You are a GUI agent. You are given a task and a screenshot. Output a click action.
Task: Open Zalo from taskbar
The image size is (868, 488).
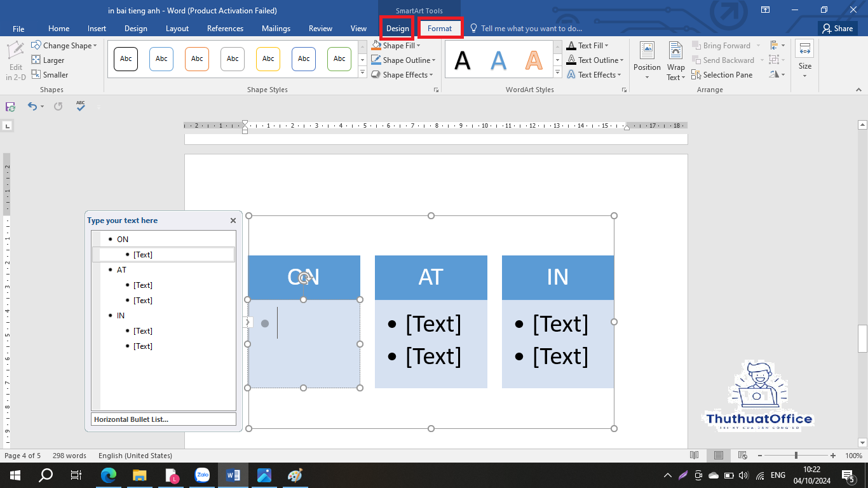pos(202,475)
